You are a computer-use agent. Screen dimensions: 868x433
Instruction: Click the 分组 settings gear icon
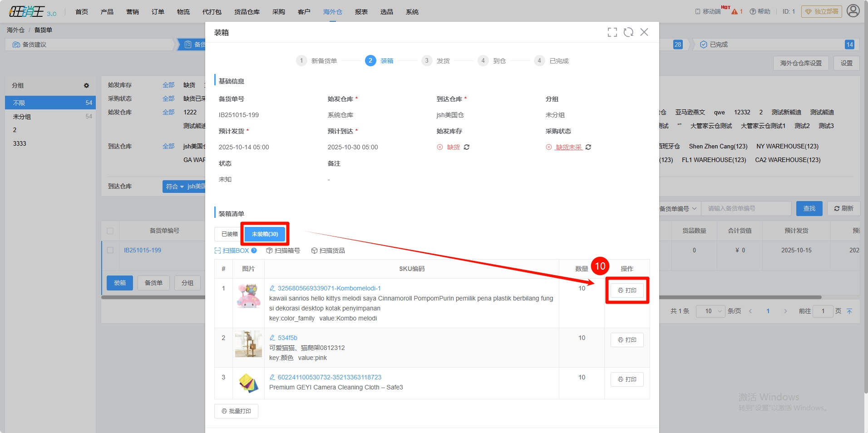(86, 85)
